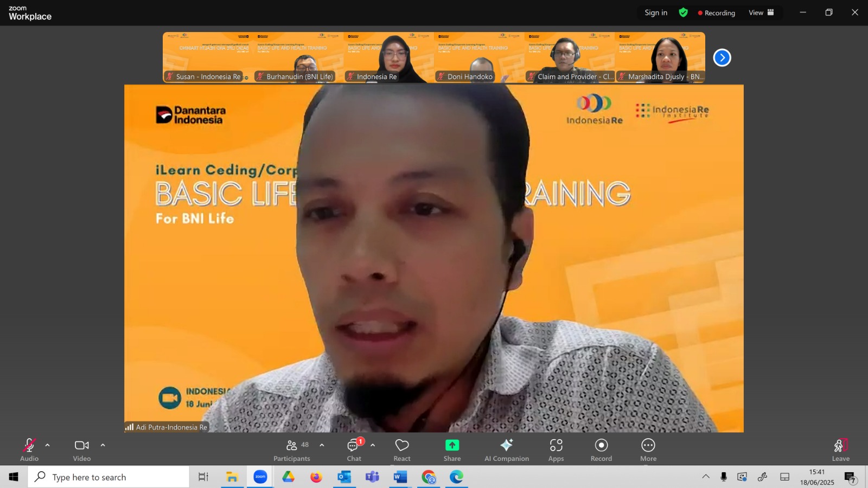Unmute microphone with the Audio button

29,450
